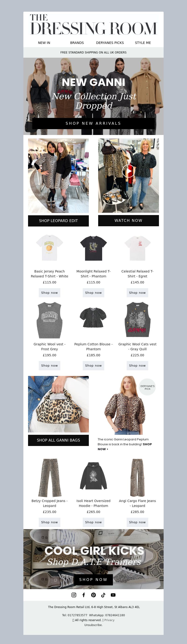Click the SHOP LEOPARD EDIT button
This screenshot has height=644, width=187.
(x=58, y=221)
